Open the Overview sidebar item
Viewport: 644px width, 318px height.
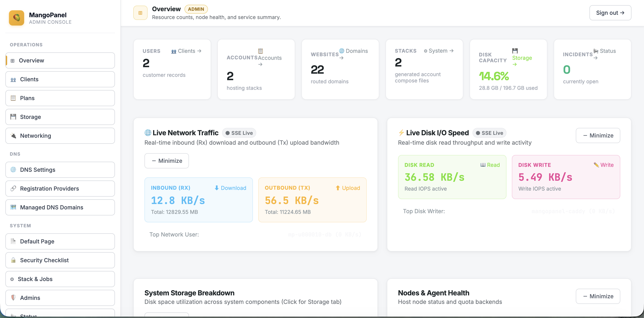click(x=60, y=60)
